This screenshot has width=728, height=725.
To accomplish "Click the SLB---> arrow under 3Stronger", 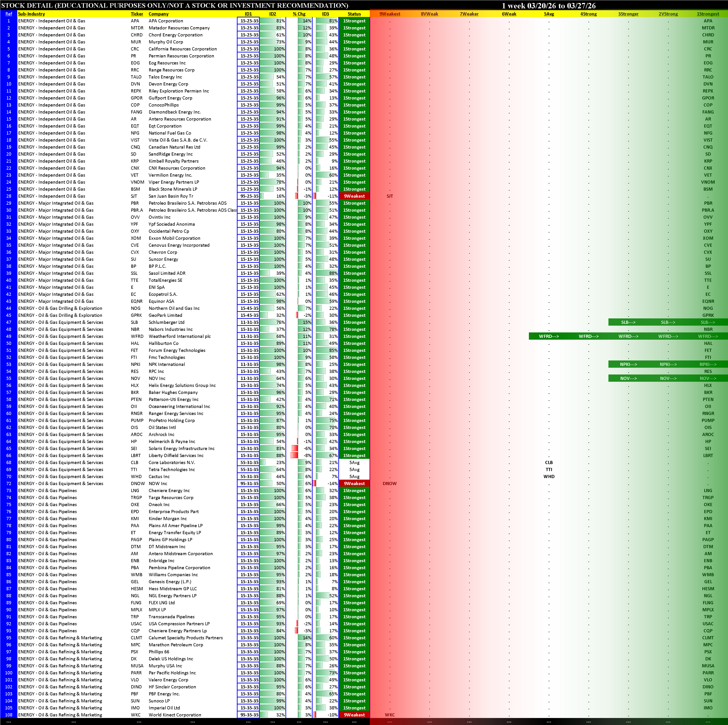I will [628, 322].
